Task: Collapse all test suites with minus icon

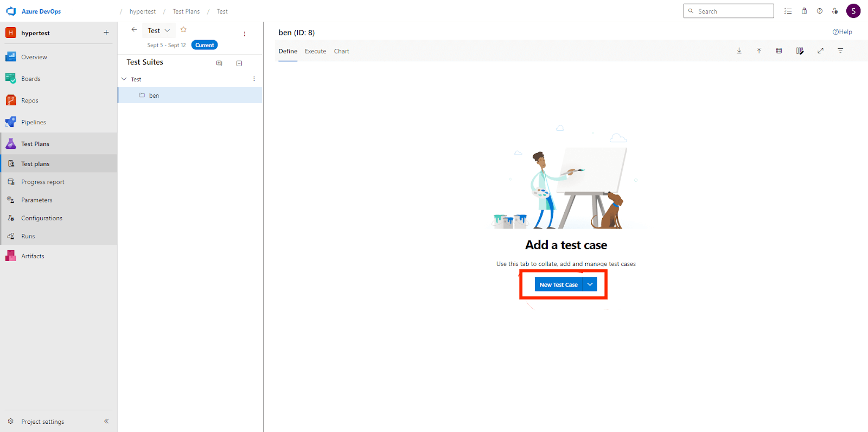Action: click(x=239, y=63)
